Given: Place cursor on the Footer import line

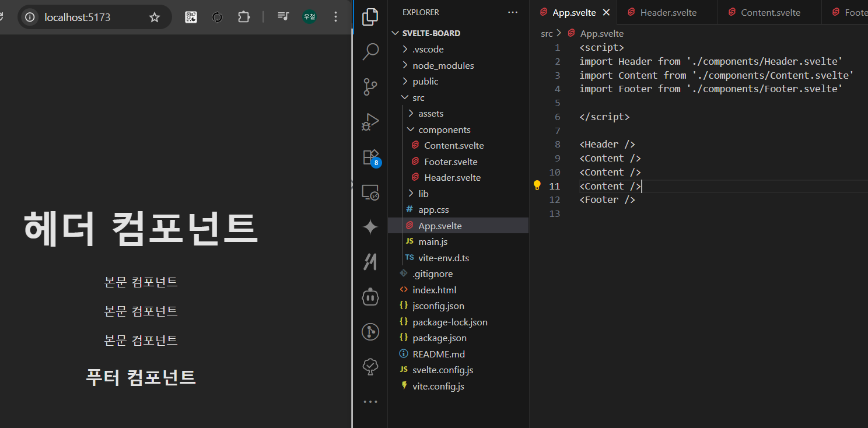Looking at the screenshot, I should 711,89.
